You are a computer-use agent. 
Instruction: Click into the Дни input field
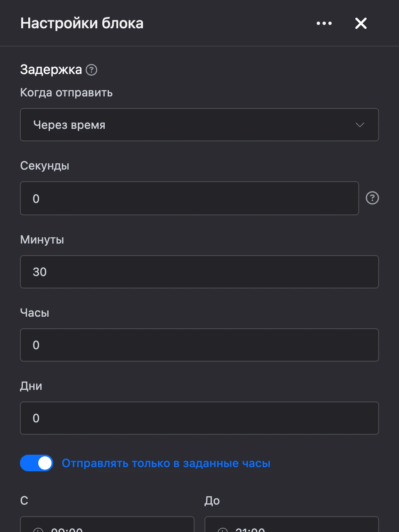[x=199, y=418]
